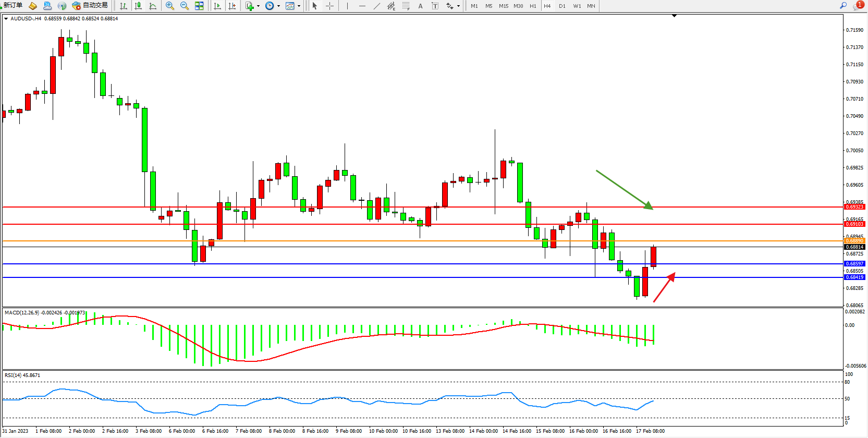Image resolution: width=868 pixels, height=438 pixels.
Task: Open the Periodicity clock dropdown arrow
Action: pyautogui.click(x=278, y=6)
